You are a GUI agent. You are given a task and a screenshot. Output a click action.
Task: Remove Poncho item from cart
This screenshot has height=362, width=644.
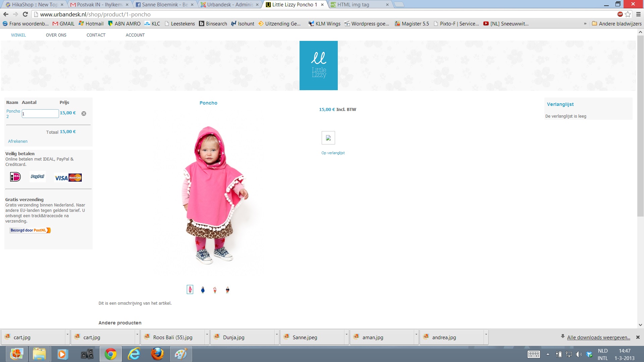coord(84,114)
